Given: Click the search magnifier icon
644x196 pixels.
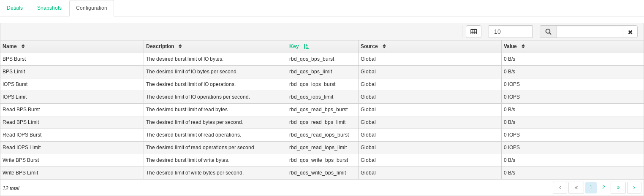Looking at the screenshot, I should click(548, 32).
